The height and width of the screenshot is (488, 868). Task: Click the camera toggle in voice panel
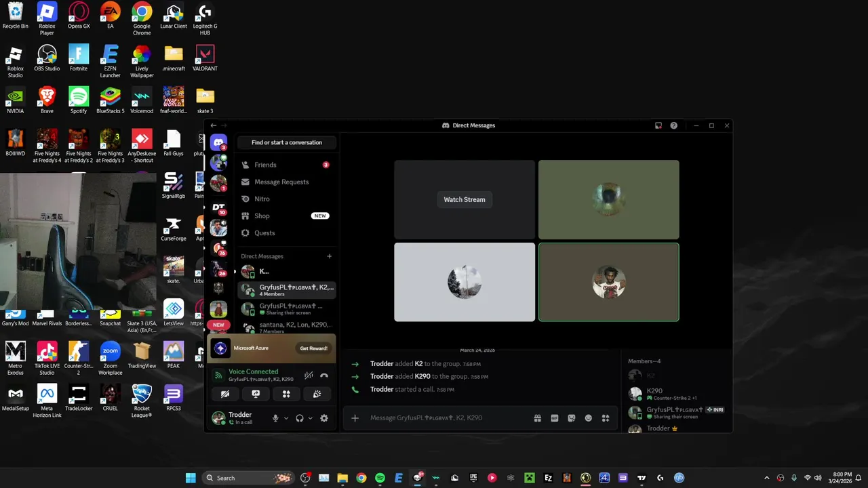pos(225,394)
